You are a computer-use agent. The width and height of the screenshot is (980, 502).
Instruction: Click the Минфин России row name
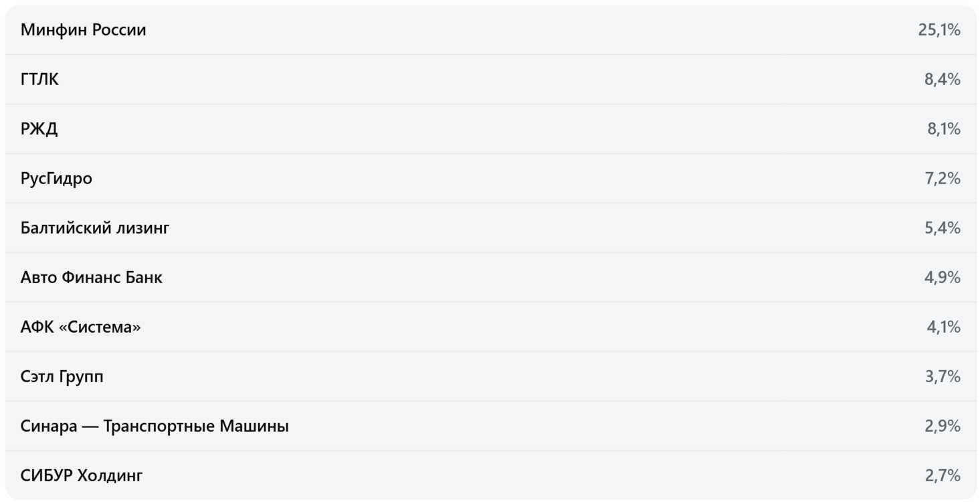pos(83,30)
